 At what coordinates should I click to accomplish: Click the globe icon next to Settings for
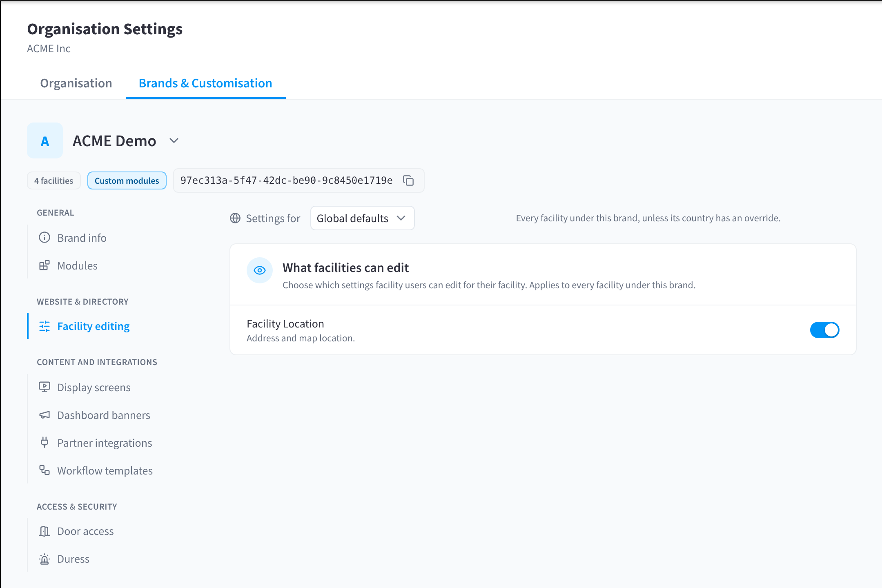(235, 218)
